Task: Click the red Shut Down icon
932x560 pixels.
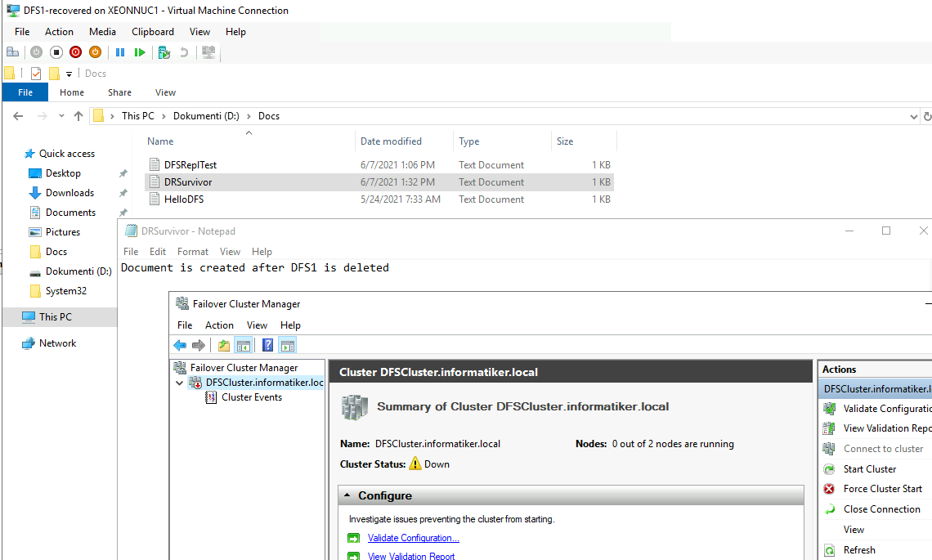Action: click(x=75, y=52)
